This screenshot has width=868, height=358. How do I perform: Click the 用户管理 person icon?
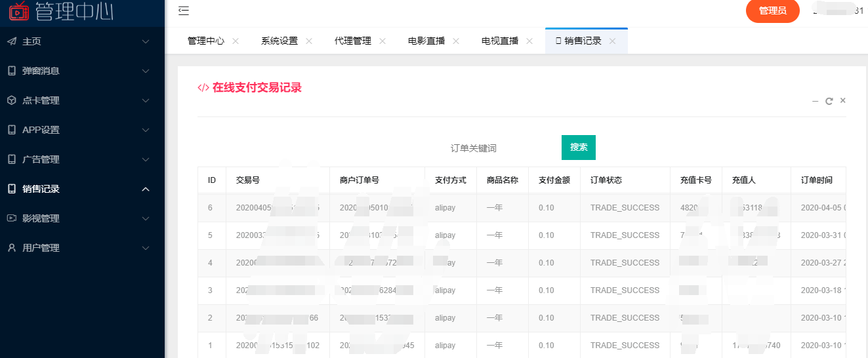coord(12,248)
